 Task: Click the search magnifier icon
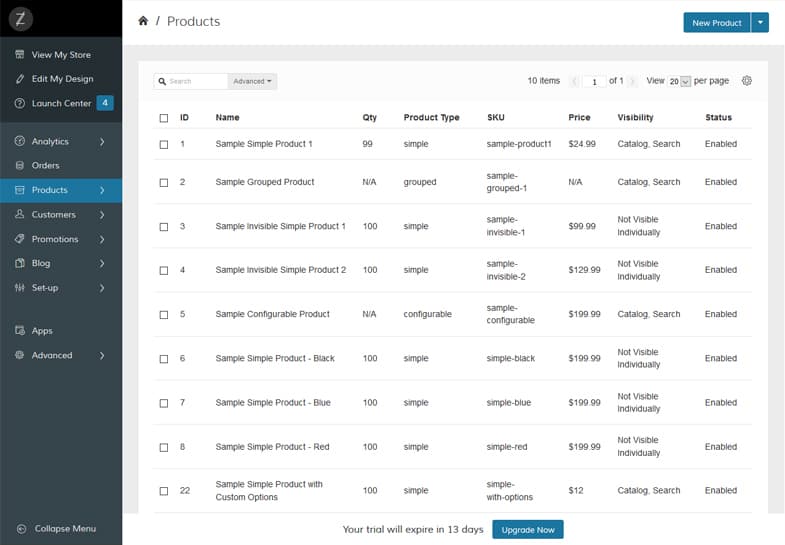tap(162, 81)
